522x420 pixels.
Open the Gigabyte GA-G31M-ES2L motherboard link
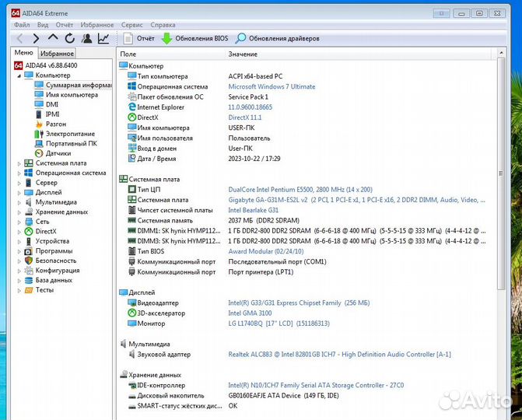tap(272, 200)
